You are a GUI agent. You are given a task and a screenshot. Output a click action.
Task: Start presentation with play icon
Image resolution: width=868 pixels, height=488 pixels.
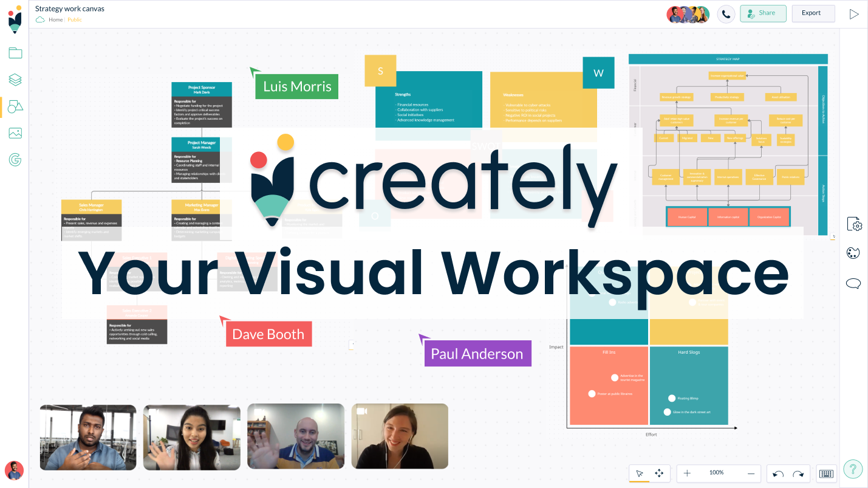[854, 14]
